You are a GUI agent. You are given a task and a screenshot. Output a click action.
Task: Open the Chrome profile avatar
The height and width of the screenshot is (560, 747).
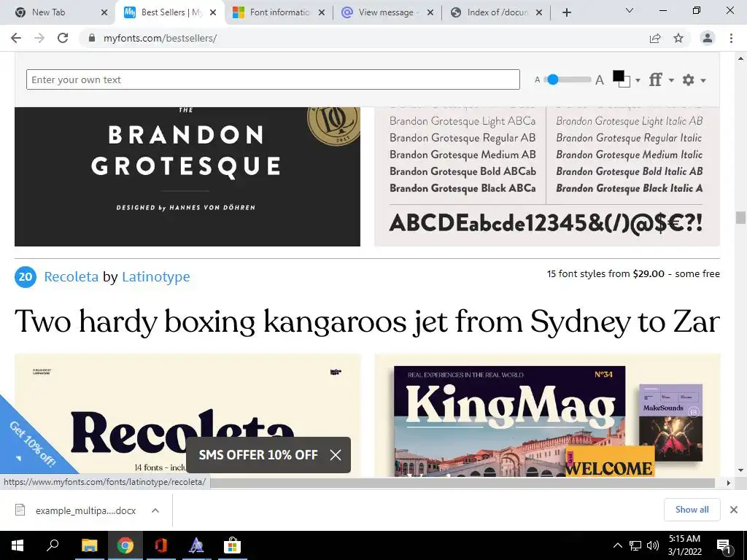[x=708, y=38]
